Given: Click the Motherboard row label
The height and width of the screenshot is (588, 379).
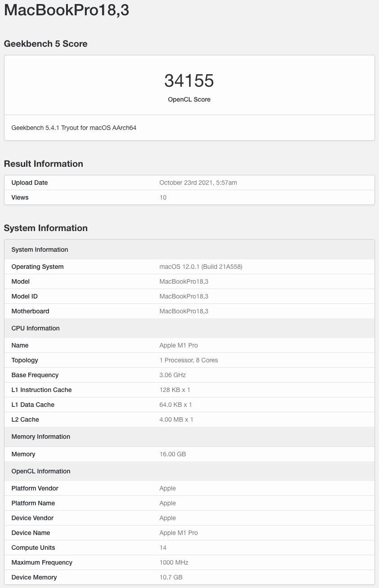Looking at the screenshot, I should click(30, 311).
